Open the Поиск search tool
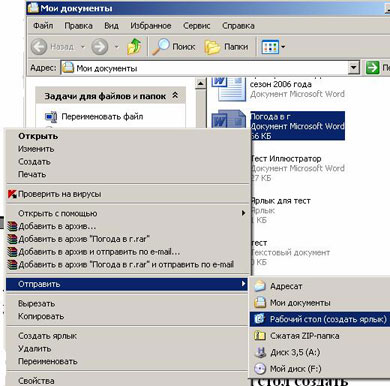 pos(173,47)
